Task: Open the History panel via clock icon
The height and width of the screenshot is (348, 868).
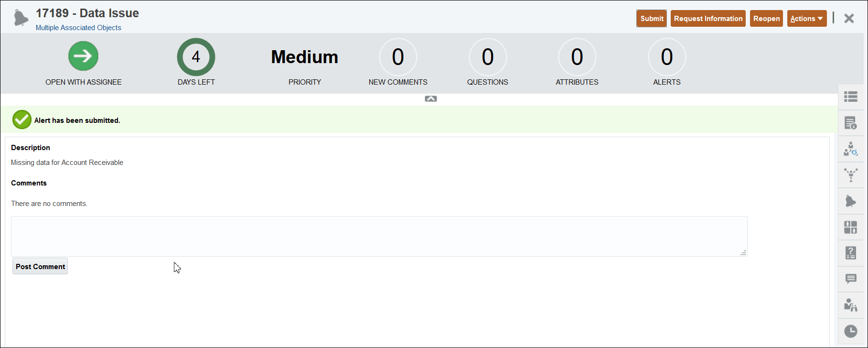Action: (852, 330)
